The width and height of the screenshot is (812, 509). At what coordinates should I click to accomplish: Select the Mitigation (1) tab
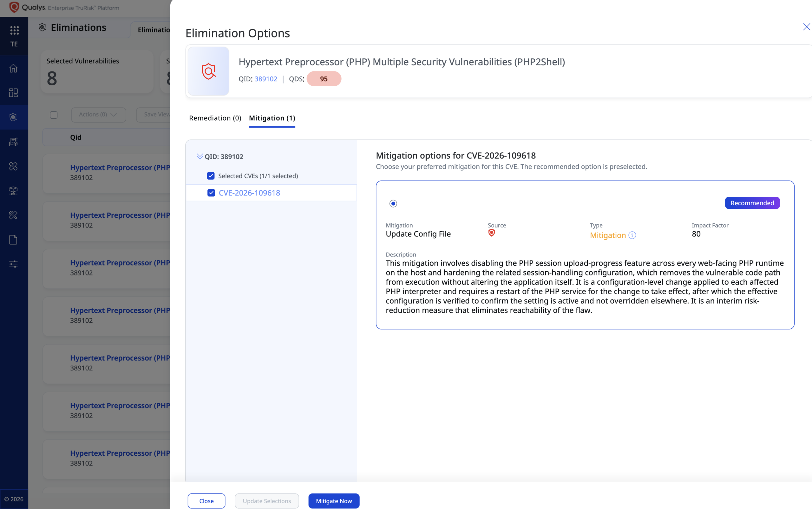pyautogui.click(x=272, y=118)
